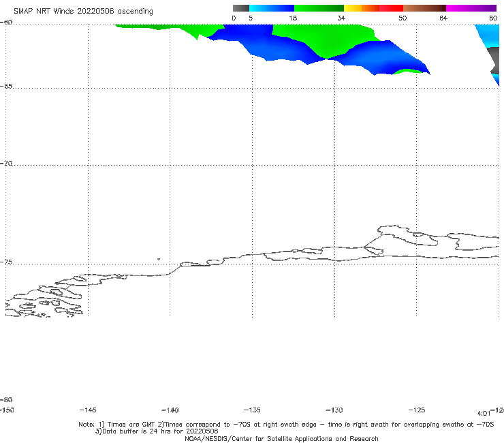Click the longitude label '-145'
This screenshot has width=504, height=443.
coord(88,410)
